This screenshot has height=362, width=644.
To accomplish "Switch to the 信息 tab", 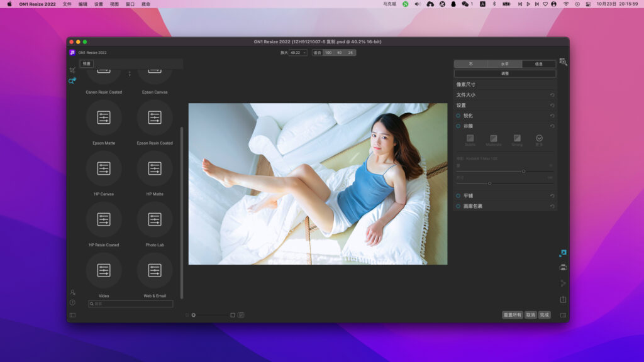I will click(538, 64).
